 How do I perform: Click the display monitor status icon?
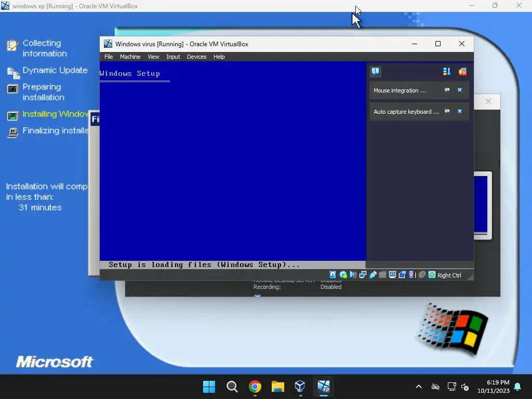pos(392,275)
